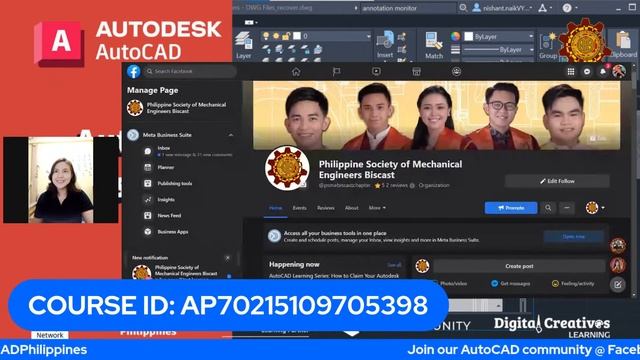Open the layer 0 dropdown list
The height and width of the screenshot is (360, 640).
click(x=368, y=36)
